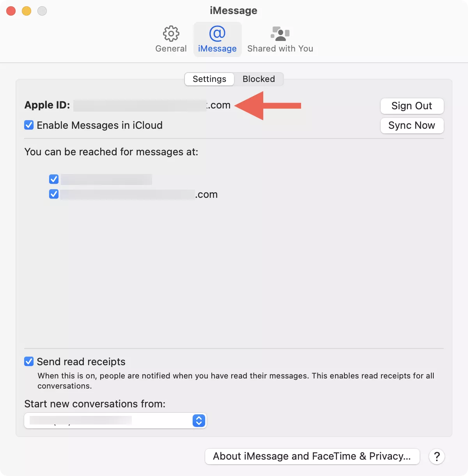Uncheck the first reachable address checkbox
Screen dimensions: 468x476
tap(54, 179)
